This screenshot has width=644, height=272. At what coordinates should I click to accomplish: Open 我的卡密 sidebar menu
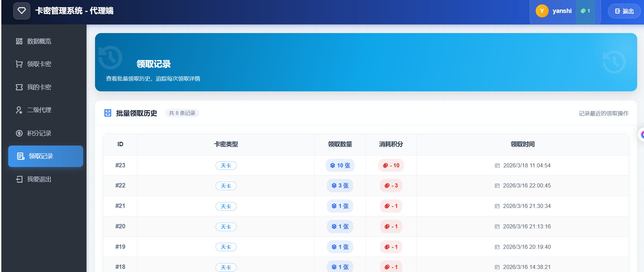coord(46,87)
